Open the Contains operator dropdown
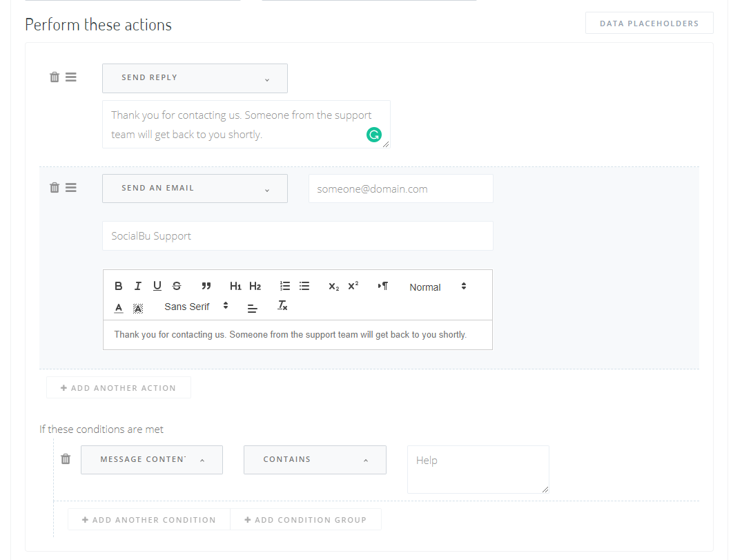 coord(315,460)
